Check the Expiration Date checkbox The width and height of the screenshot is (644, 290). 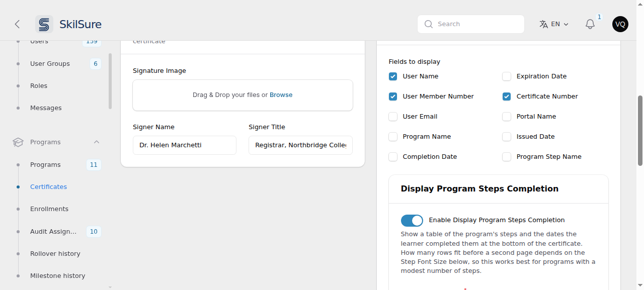click(x=507, y=76)
